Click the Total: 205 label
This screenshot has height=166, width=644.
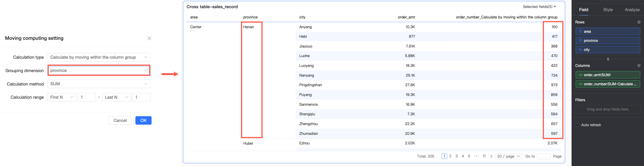tap(425, 156)
